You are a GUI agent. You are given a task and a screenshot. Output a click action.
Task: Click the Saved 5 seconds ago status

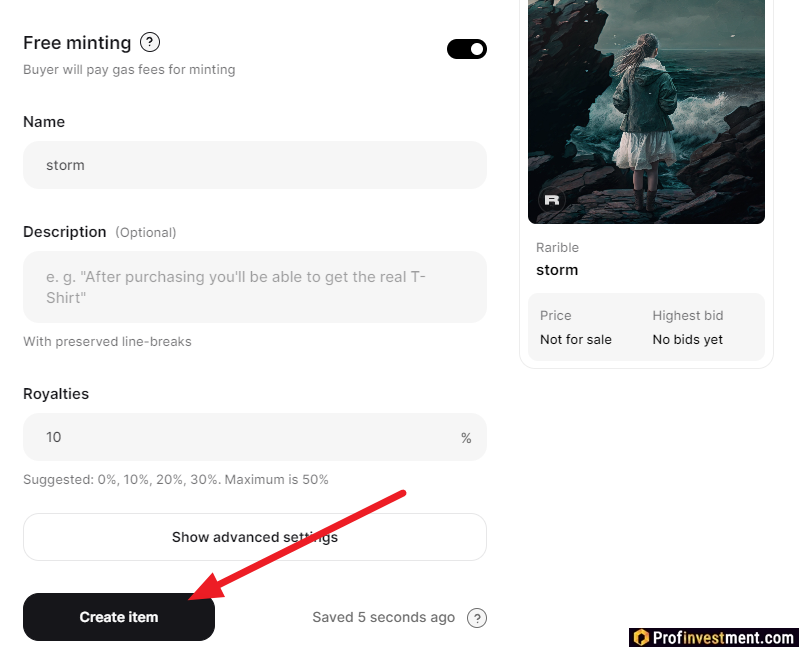point(383,618)
